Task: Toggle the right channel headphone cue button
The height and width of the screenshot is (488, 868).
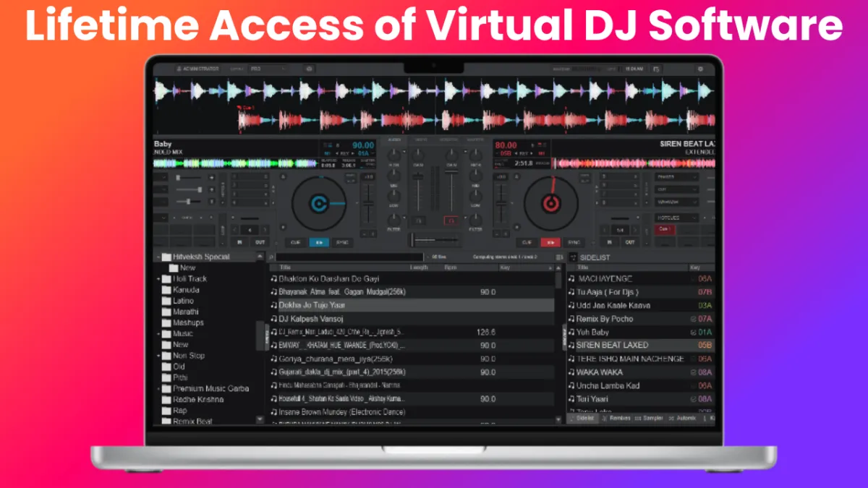Action: (451, 220)
